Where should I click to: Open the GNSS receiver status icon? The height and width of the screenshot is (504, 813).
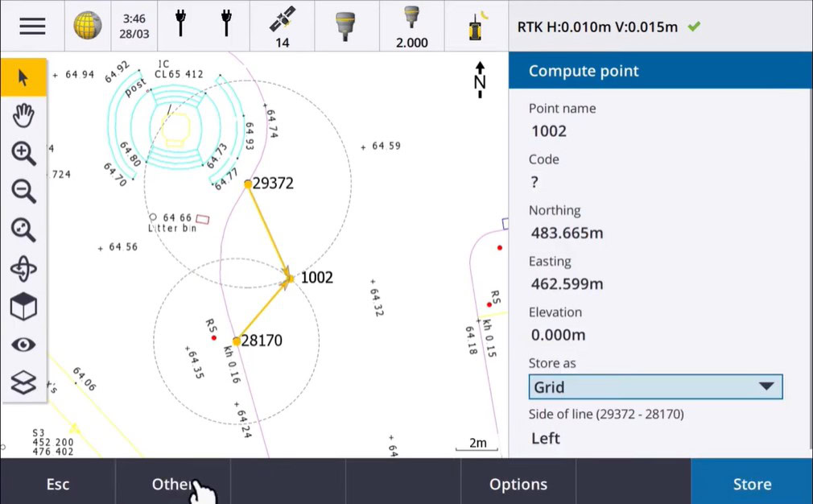click(x=345, y=27)
